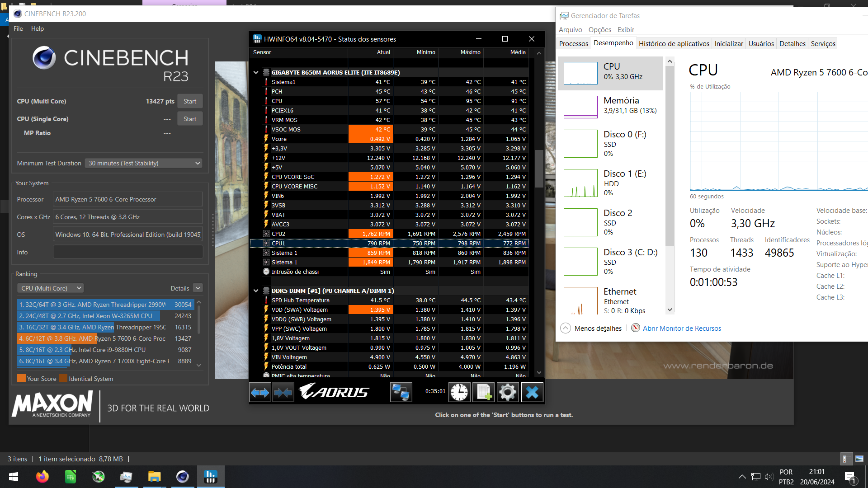Switch to Task Manager taskbar icon
Screen dimensions: 868x488
pos(126,477)
